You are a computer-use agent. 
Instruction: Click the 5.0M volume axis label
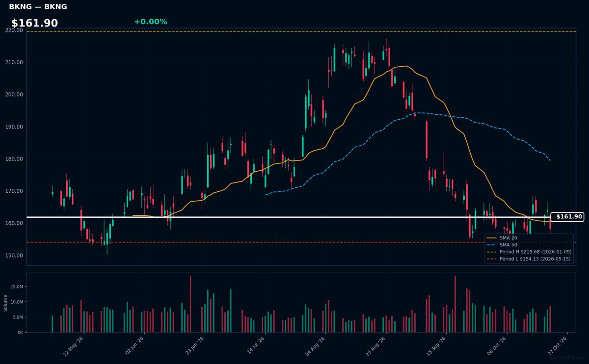pyautogui.click(x=17, y=317)
